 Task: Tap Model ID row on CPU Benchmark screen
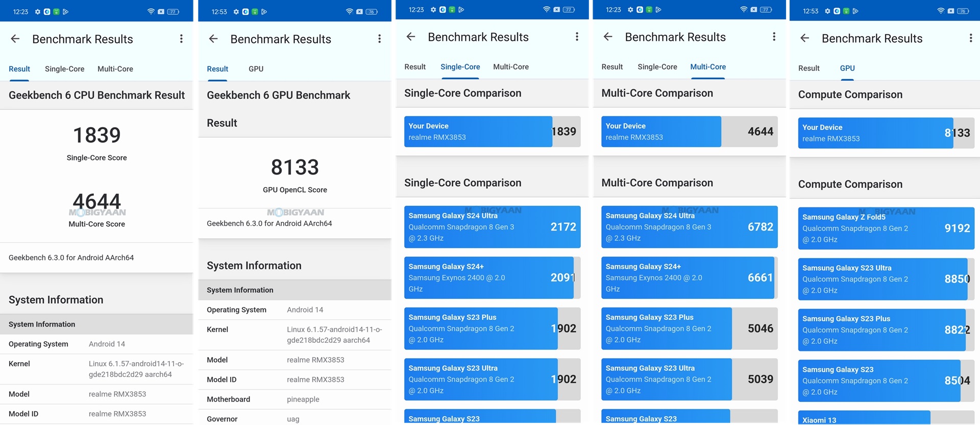point(96,414)
